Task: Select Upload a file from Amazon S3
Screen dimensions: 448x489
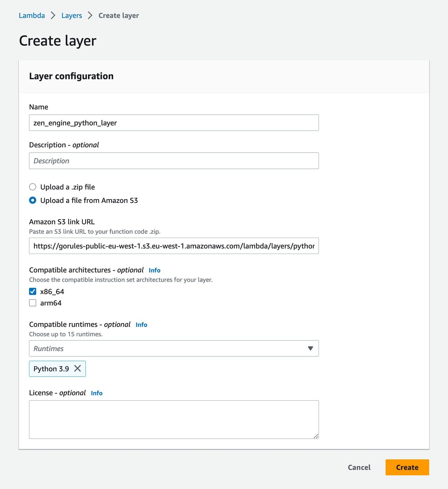Action: point(33,200)
